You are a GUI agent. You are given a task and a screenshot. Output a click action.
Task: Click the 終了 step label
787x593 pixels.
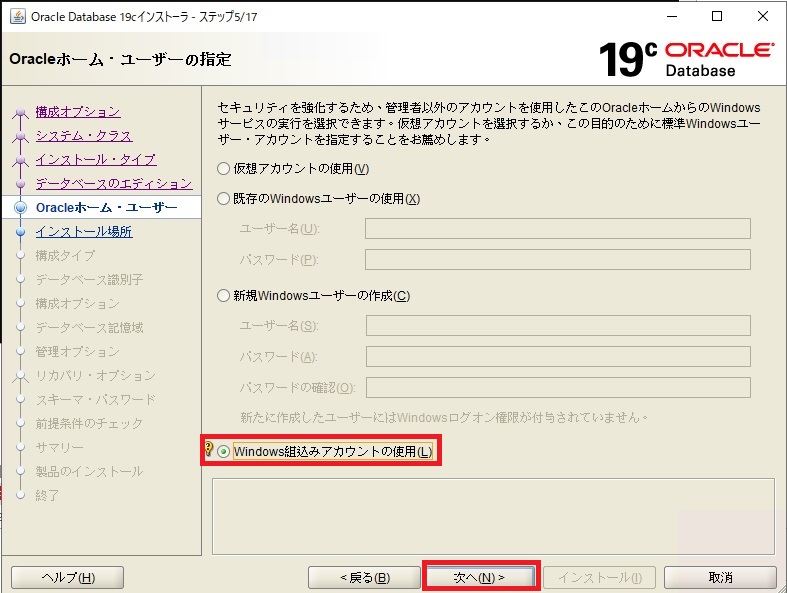coord(47,496)
